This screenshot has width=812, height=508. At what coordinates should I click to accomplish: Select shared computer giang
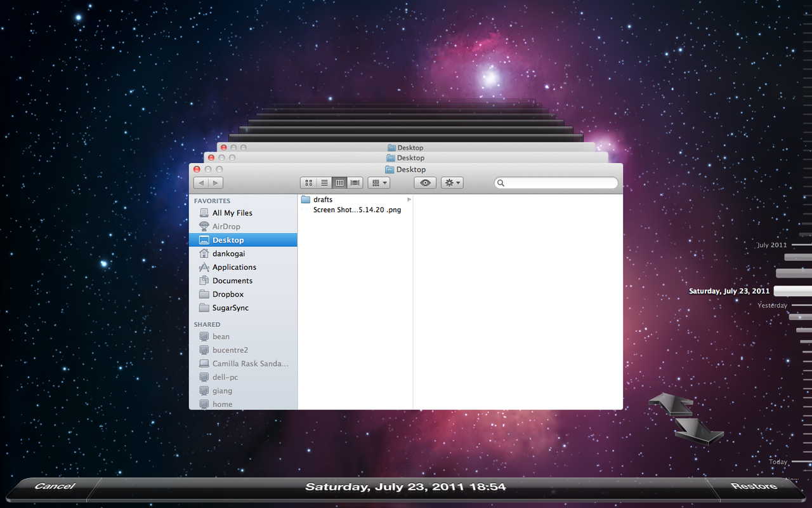[x=243, y=391]
